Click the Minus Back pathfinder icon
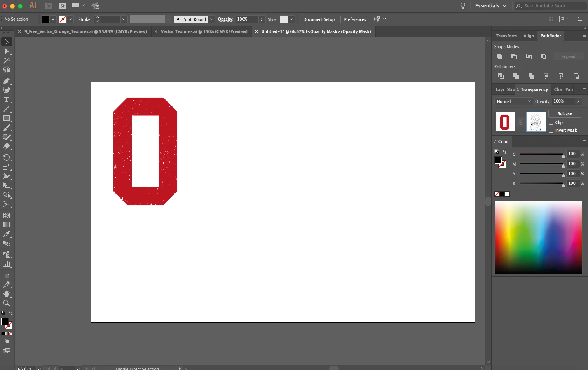This screenshot has width=588, height=370. pyautogui.click(x=577, y=76)
